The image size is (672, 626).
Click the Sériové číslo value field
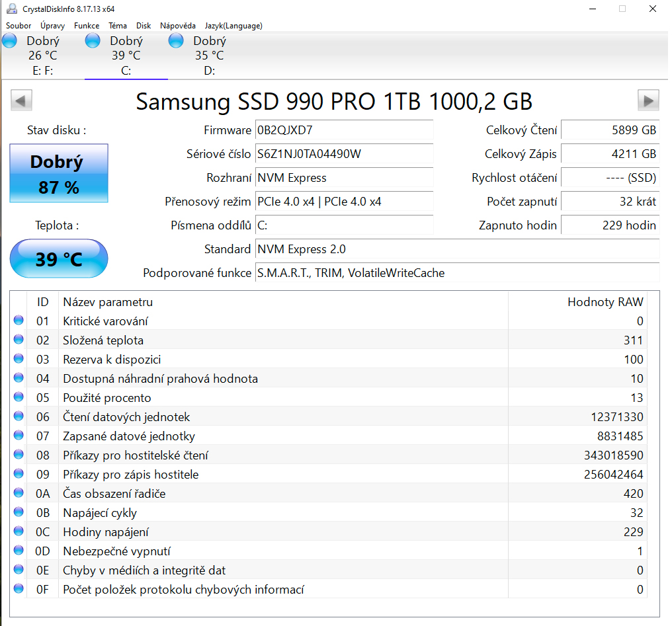pyautogui.click(x=344, y=154)
